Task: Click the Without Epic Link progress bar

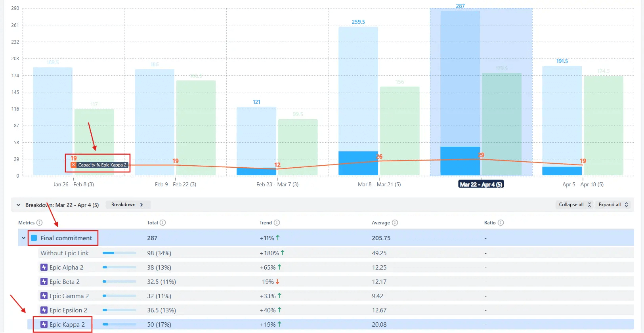Action: coord(119,253)
